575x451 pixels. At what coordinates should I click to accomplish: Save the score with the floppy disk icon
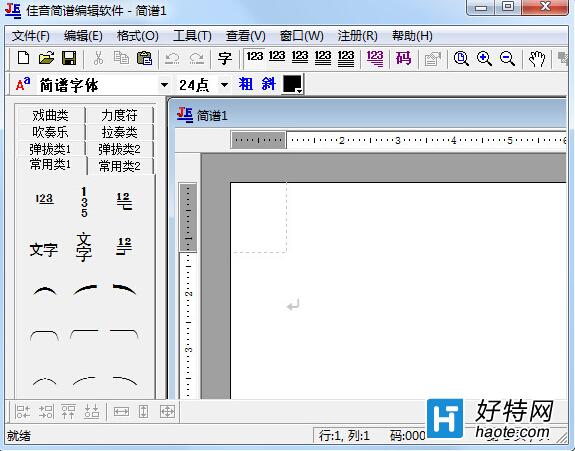pyautogui.click(x=69, y=58)
